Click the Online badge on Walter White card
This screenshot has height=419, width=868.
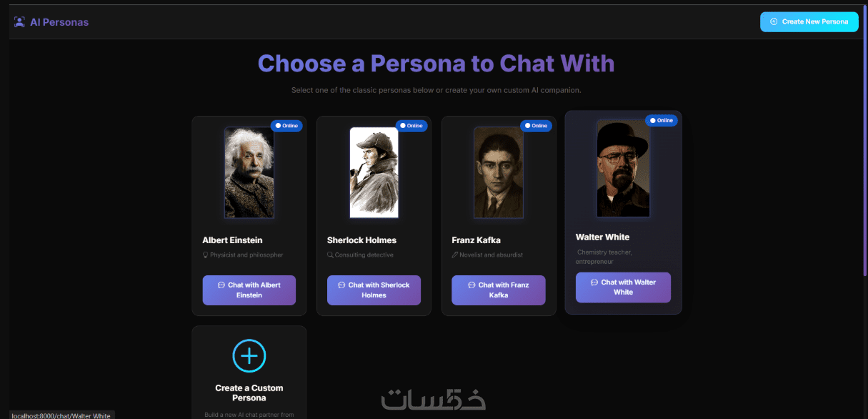(x=662, y=121)
